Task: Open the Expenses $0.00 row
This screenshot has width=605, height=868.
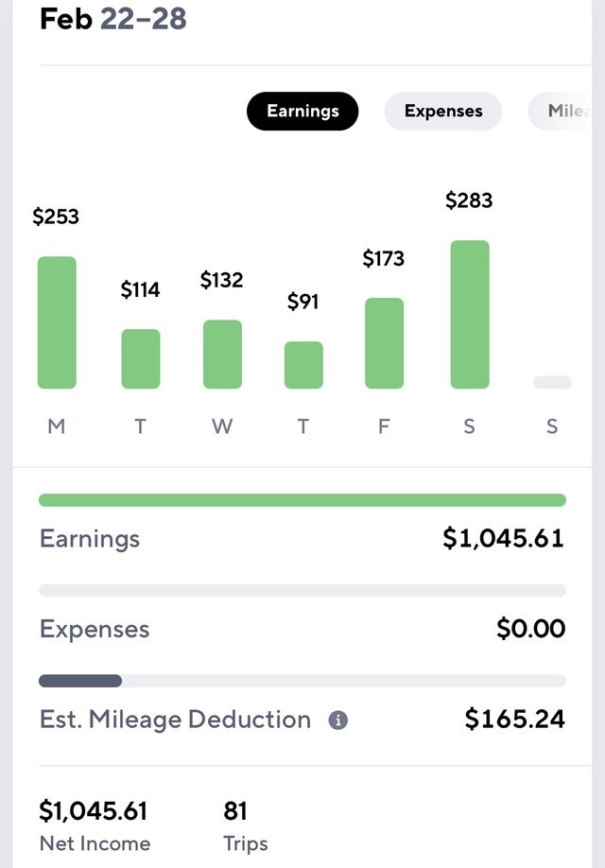Action: click(x=302, y=629)
